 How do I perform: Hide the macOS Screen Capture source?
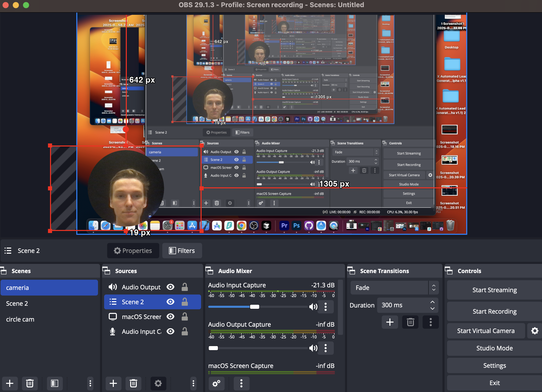[x=170, y=317]
